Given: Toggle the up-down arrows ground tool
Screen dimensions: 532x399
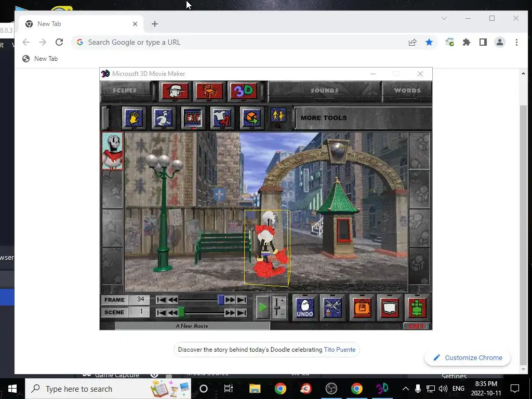Looking at the screenshot, I should (278, 115).
